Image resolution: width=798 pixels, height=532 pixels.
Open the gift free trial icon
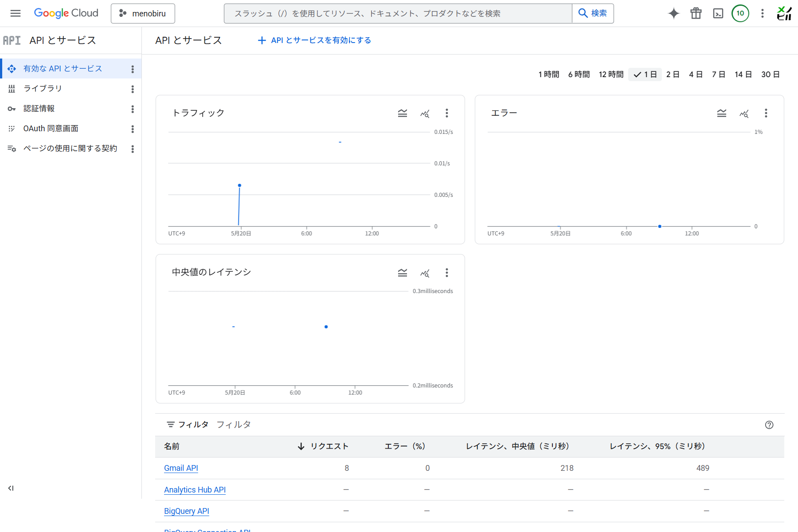coord(696,13)
